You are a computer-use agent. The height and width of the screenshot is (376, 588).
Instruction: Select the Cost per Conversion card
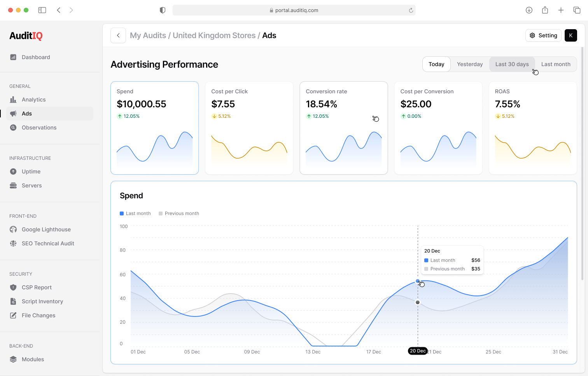click(438, 128)
